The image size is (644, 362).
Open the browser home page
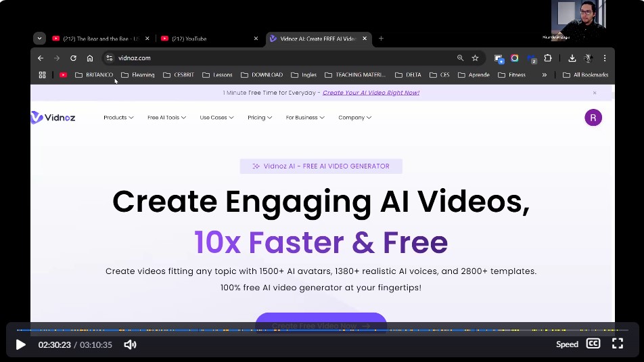tap(89, 58)
